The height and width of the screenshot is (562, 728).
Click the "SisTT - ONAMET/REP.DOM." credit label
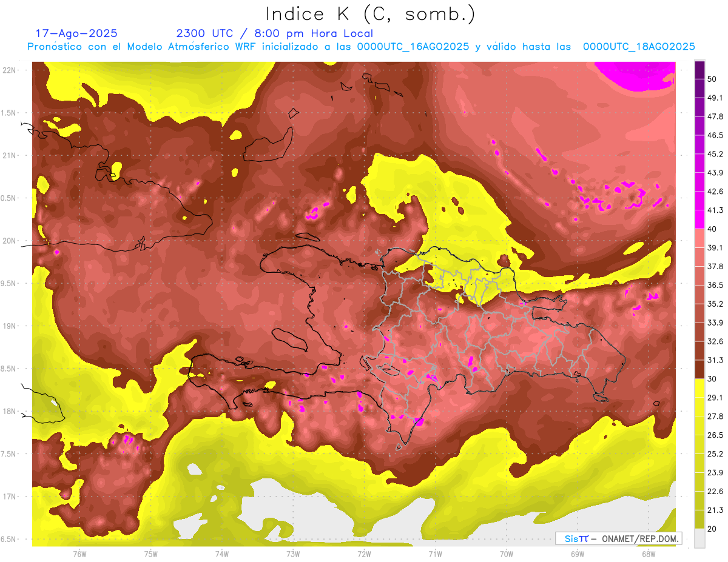(619, 538)
